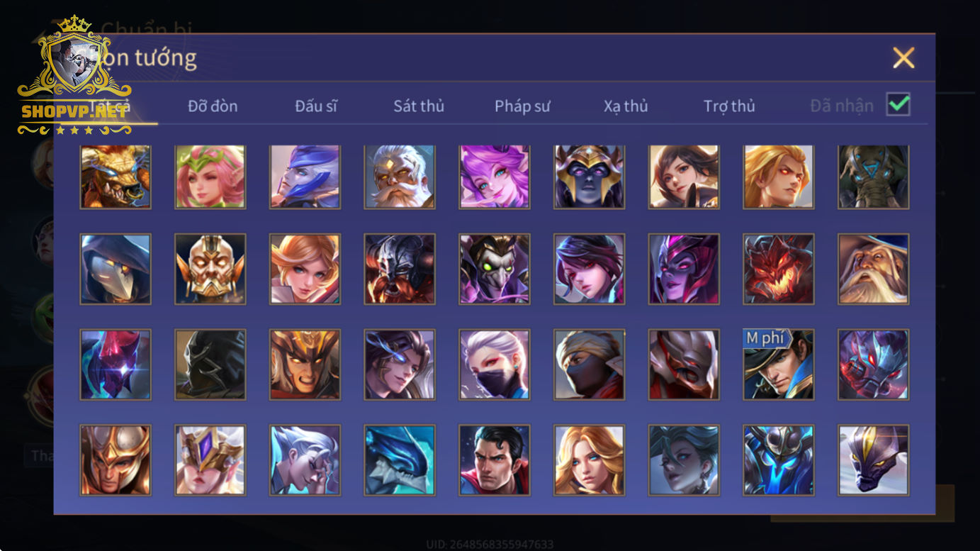
Task: Toggle the 'Đã nhận' checkbox
Action: [x=899, y=105]
